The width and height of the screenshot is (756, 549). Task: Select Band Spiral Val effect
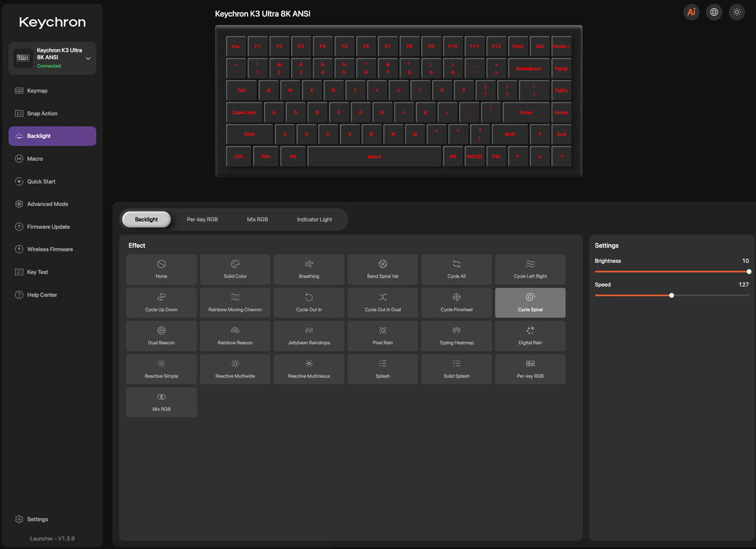(382, 269)
